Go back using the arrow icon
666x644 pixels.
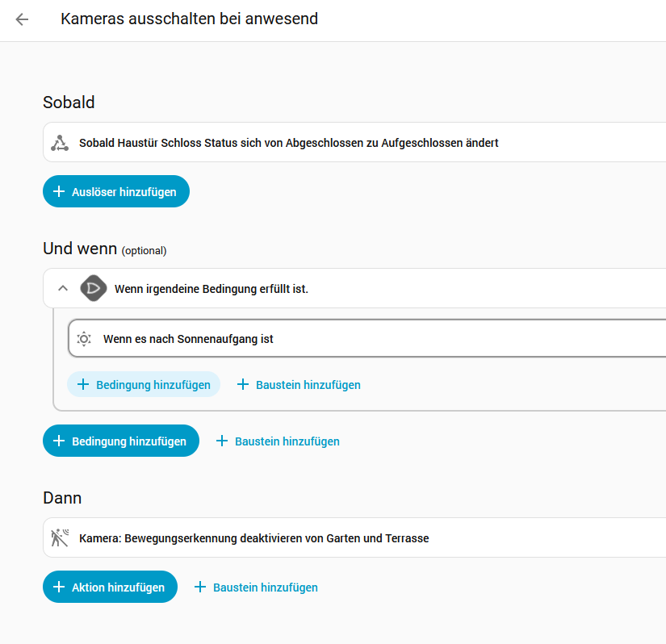click(x=22, y=19)
